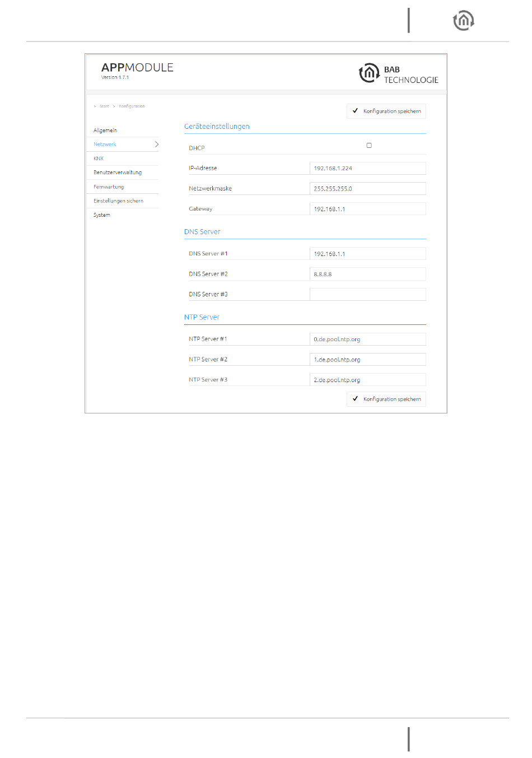Click the Konfiguration breadcrumb link
Image resolution: width=532 pixels, height=758 pixels.
(x=132, y=106)
